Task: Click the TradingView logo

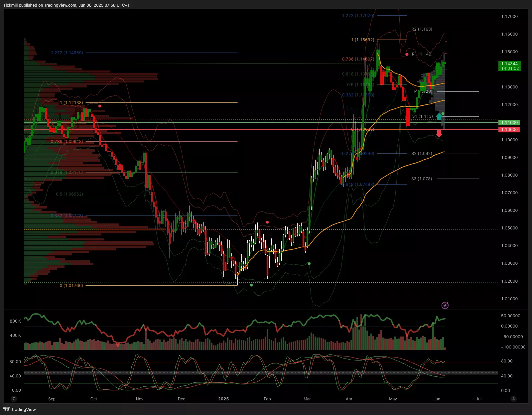Action: (x=20, y=409)
